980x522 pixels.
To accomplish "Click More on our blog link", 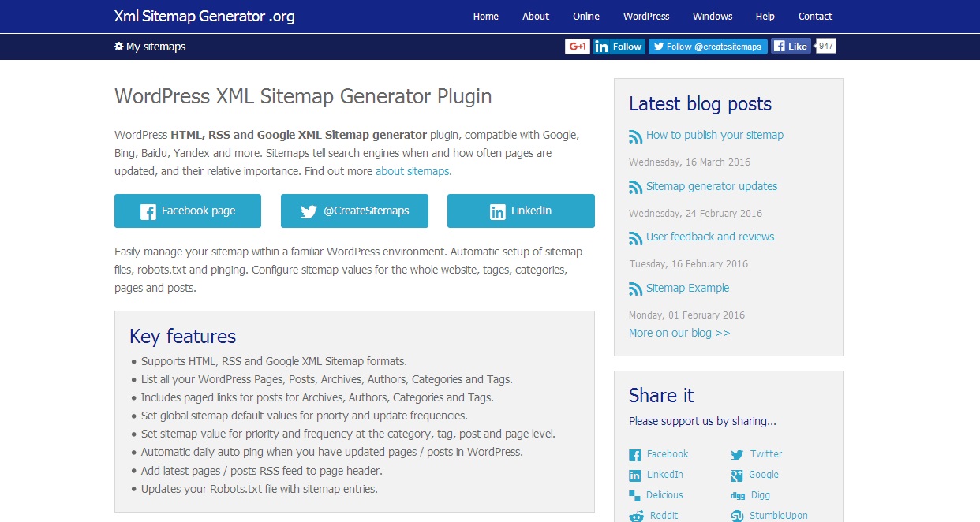I will pyautogui.click(x=679, y=332).
